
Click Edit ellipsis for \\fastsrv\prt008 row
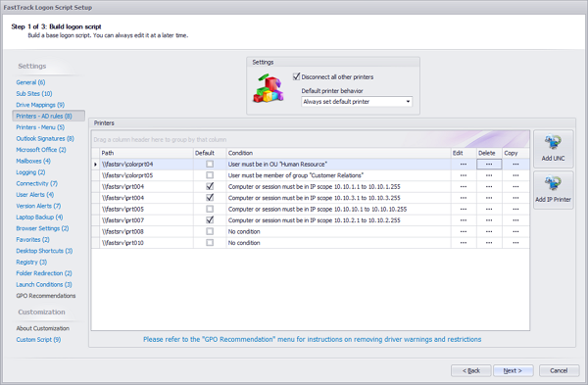click(x=464, y=231)
